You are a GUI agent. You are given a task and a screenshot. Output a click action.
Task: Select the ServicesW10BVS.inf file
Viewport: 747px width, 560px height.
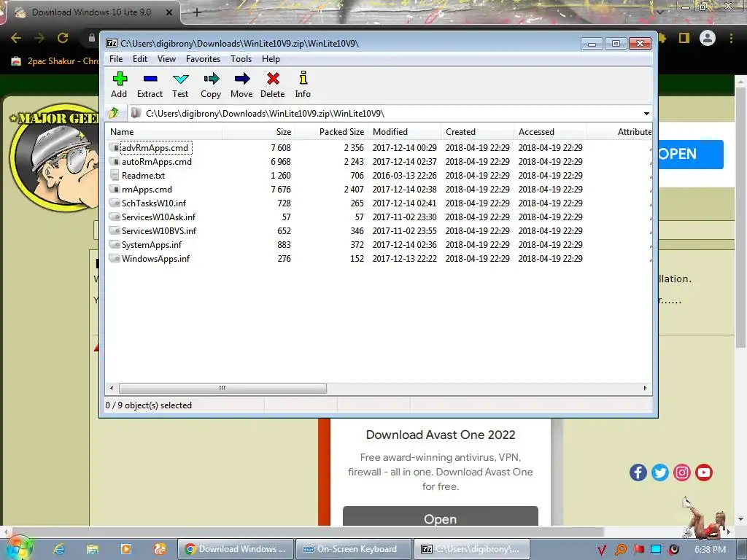tap(158, 230)
